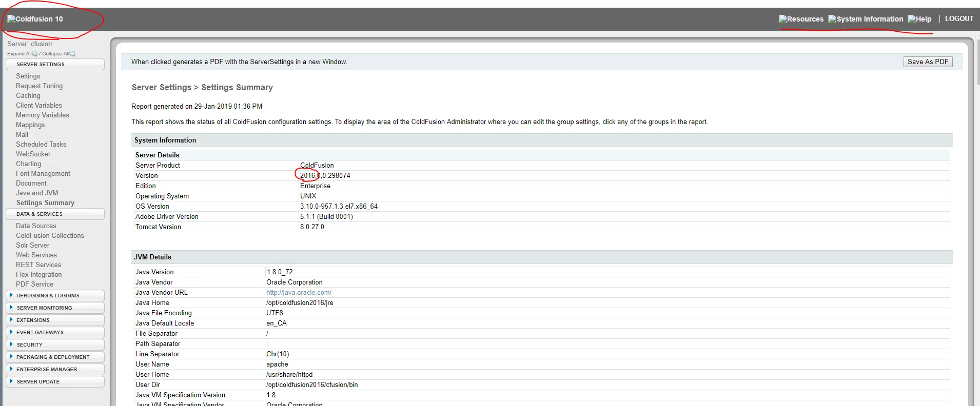Open the PDF Service page
This screenshot has width=980, height=406.
tap(34, 284)
